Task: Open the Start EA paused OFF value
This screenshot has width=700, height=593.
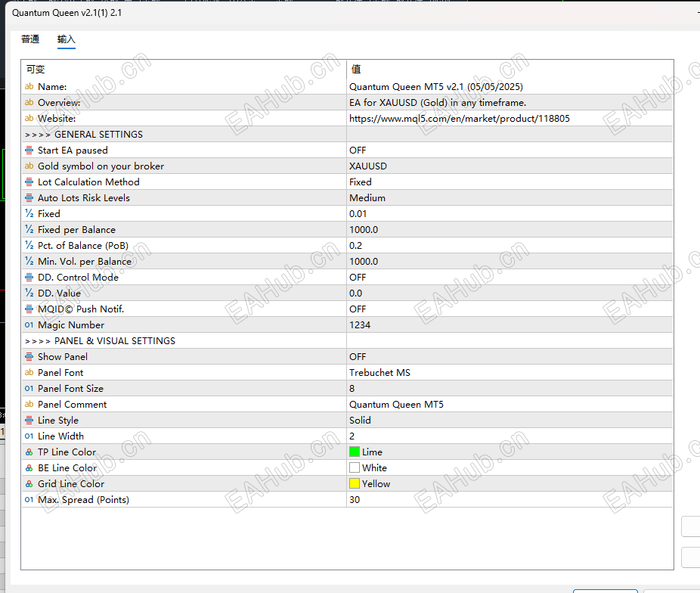Action: pyautogui.click(x=510, y=150)
